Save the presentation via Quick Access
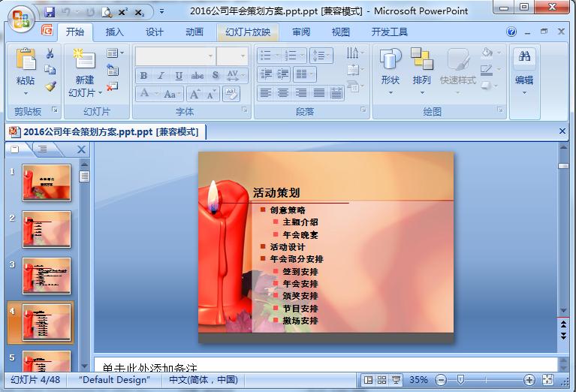Viewport: 576px width, 392px height. coord(50,12)
